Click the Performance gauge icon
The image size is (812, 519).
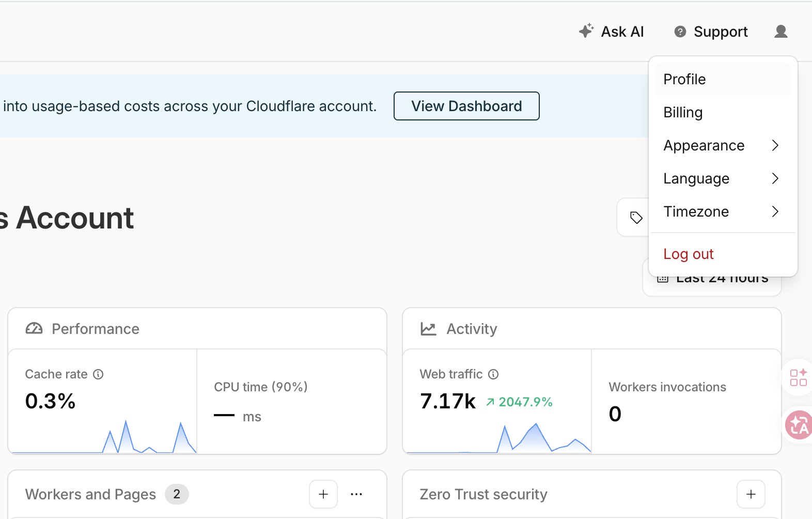[34, 329]
